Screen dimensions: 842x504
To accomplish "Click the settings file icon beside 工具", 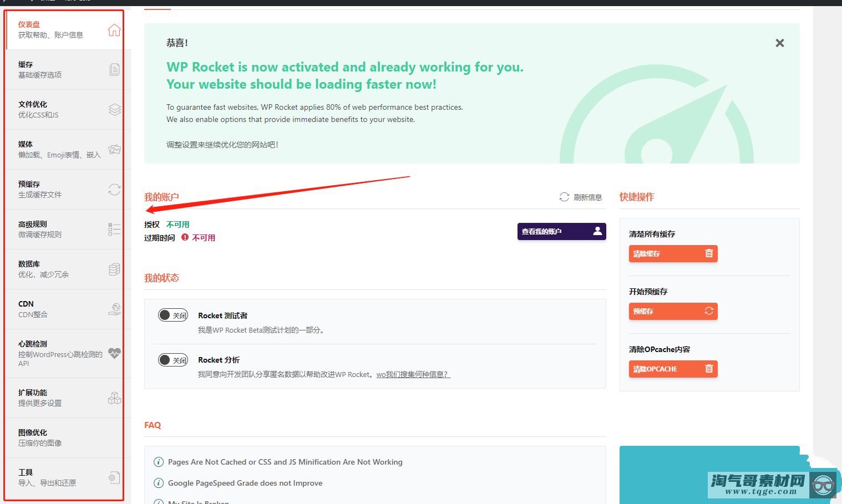I will 114,477.
